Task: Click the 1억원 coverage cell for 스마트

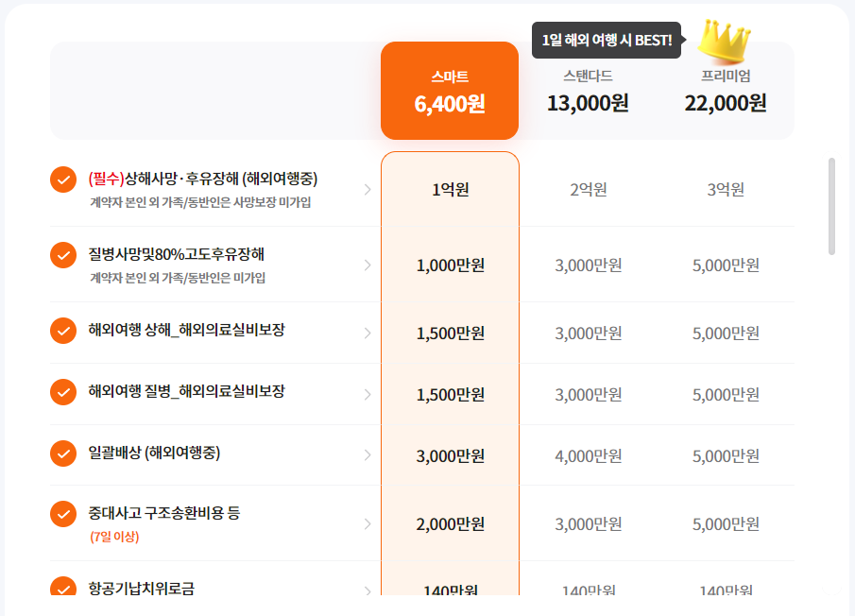Action: (x=450, y=189)
